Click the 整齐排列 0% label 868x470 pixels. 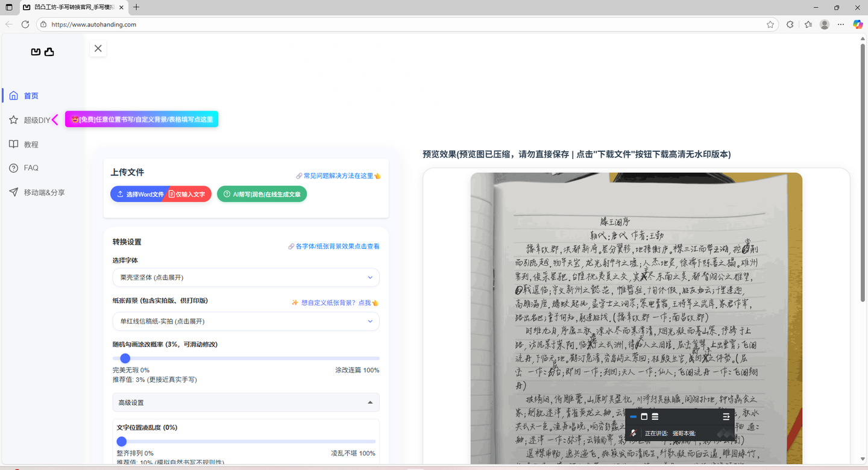(x=136, y=453)
